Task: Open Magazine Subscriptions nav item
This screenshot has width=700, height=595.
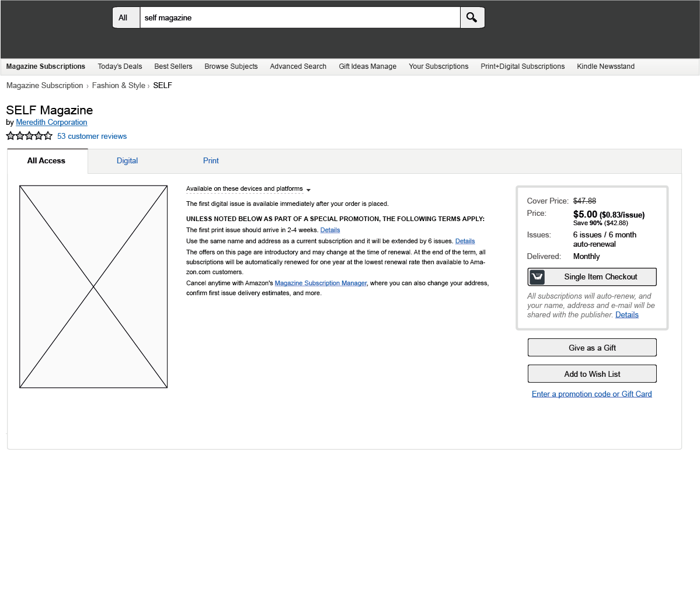Action: point(46,66)
